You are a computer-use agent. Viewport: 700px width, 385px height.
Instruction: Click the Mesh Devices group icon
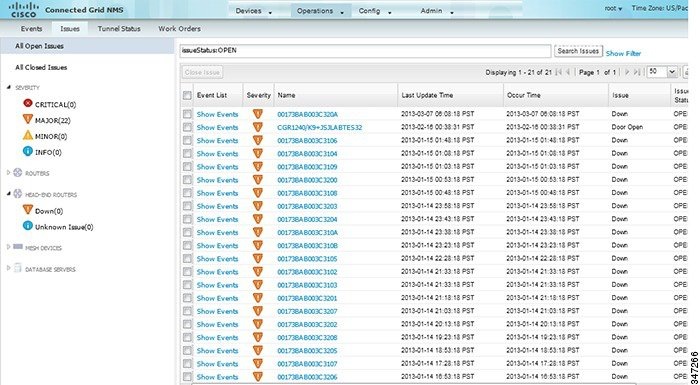(x=18, y=247)
